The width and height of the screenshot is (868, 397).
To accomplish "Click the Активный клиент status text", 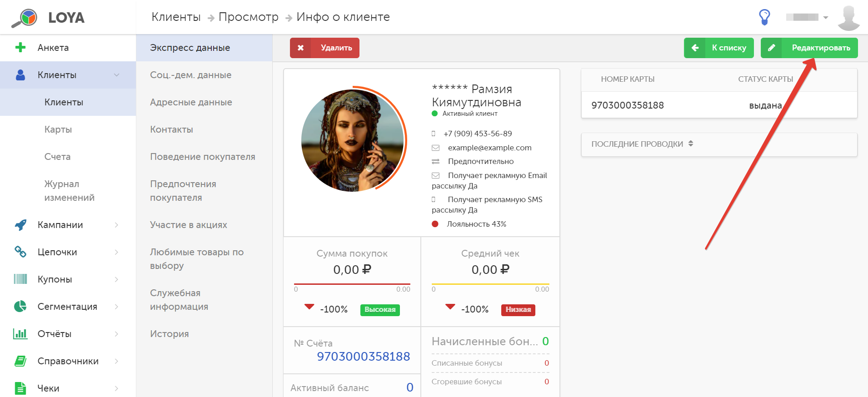I will tap(470, 114).
